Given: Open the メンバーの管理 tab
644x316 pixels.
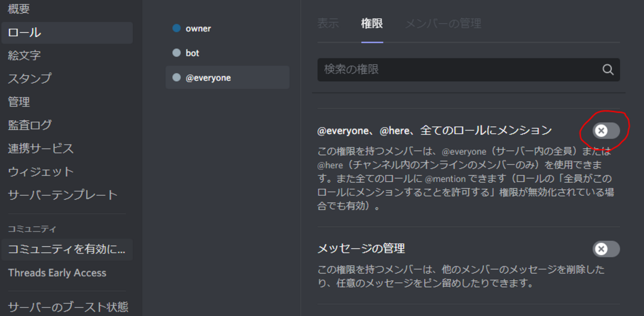Looking at the screenshot, I should pyautogui.click(x=443, y=23).
